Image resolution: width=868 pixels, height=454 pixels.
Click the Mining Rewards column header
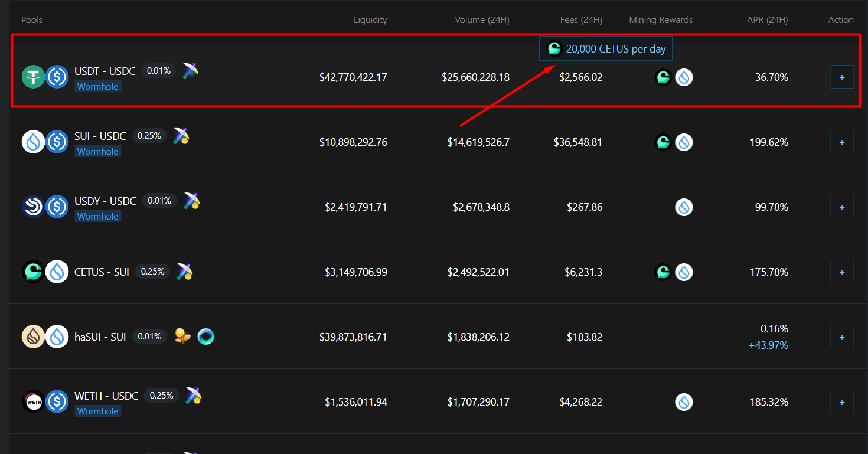click(661, 19)
